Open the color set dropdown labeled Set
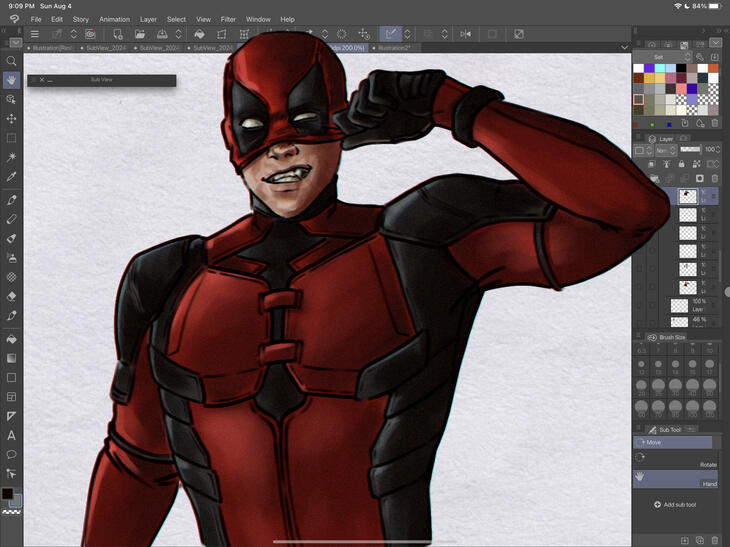Image resolution: width=730 pixels, height=547 pixels. click(x=663, y=57)
